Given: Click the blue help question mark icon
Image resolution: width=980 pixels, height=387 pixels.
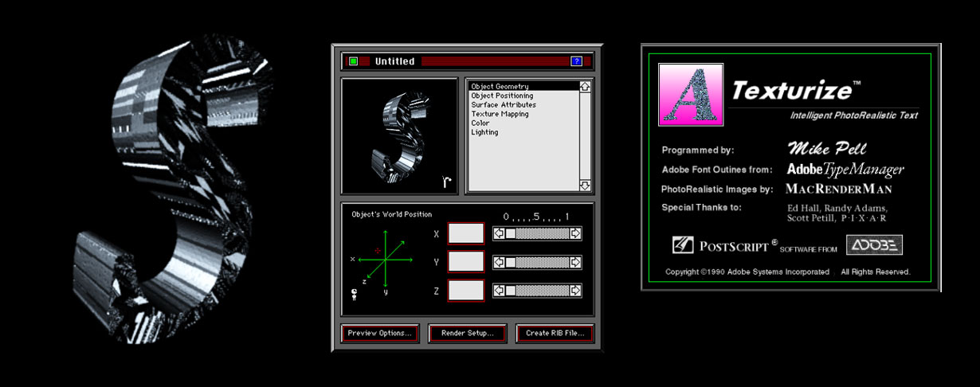Looking at the screenshot, I should (576, 61).
